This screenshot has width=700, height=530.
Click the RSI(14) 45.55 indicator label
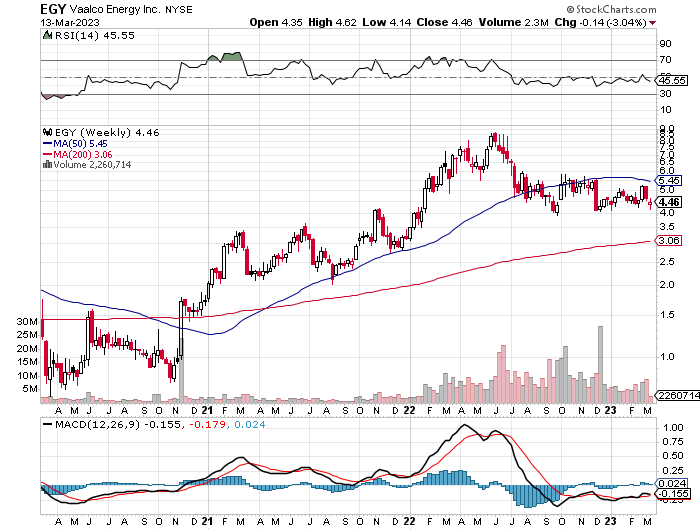pyautogui.click(x=95, y=35)
